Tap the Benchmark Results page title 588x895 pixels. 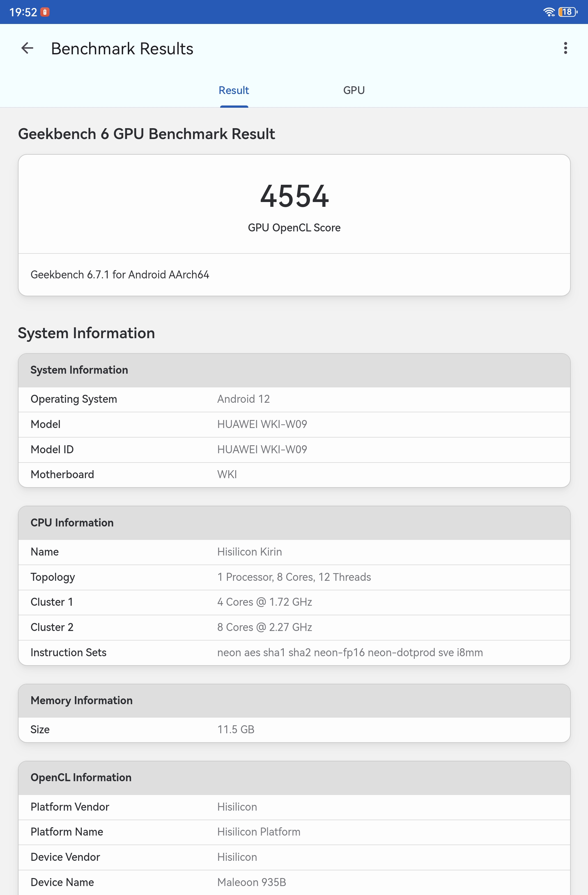[x=122, y=49]
